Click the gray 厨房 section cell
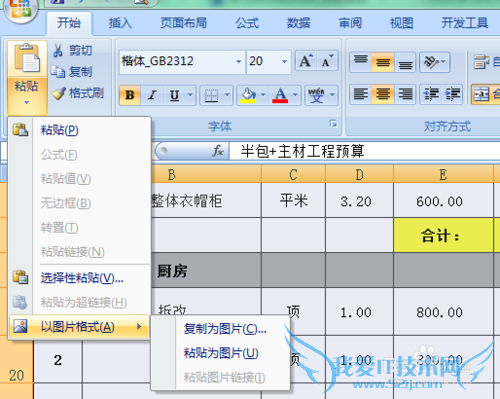The image size is (500, 399). (206, 270)
